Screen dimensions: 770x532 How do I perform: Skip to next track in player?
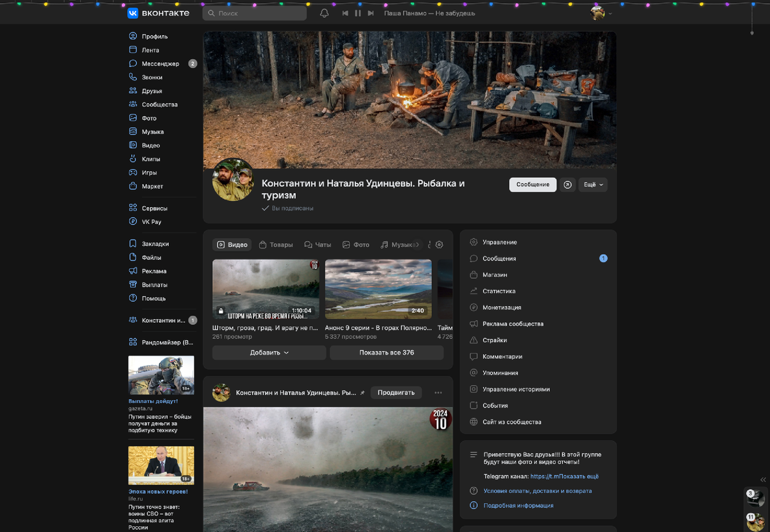tap(371, 13)
